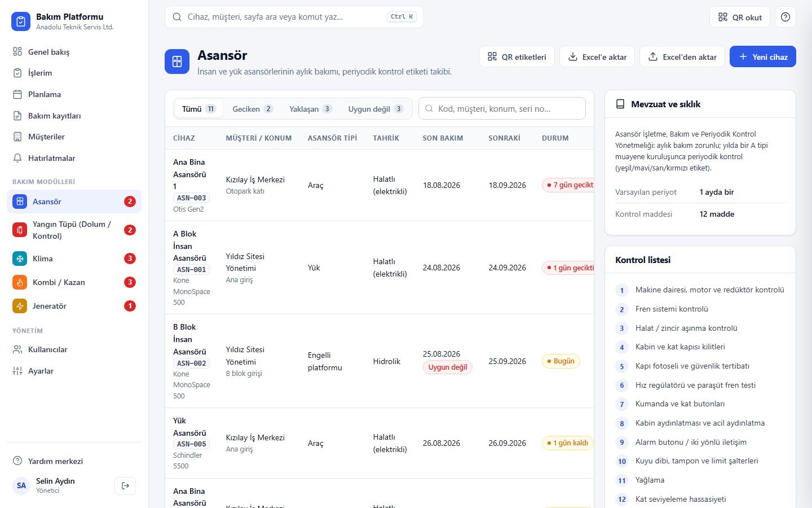Open Hatırlatmalar bell item
The width and height of the screenshot is (812, 508).
point(74,158)
